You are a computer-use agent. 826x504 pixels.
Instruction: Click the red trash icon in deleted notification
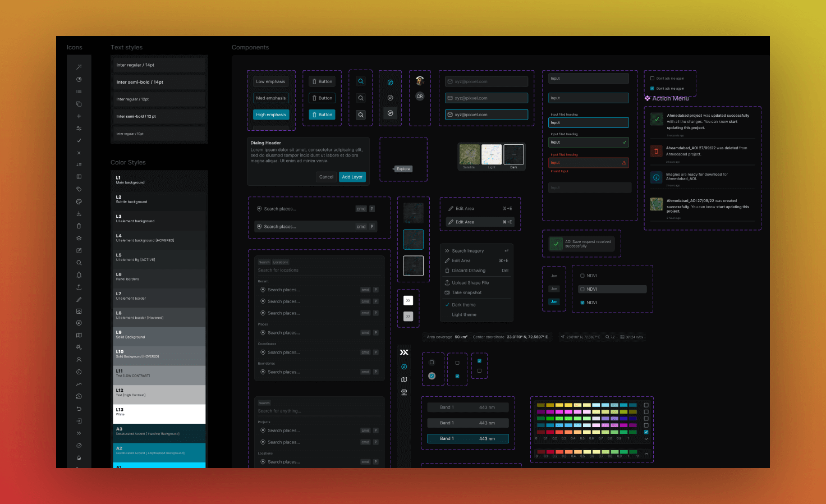[656, 151]
